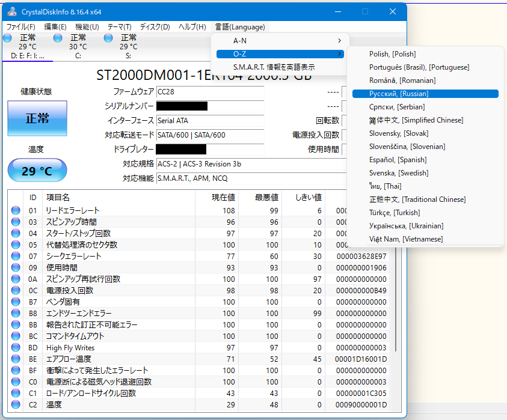Screen dimensions: 507x420
Task: Select Slovensky [Slovak] language
Action: click(425, 133)
